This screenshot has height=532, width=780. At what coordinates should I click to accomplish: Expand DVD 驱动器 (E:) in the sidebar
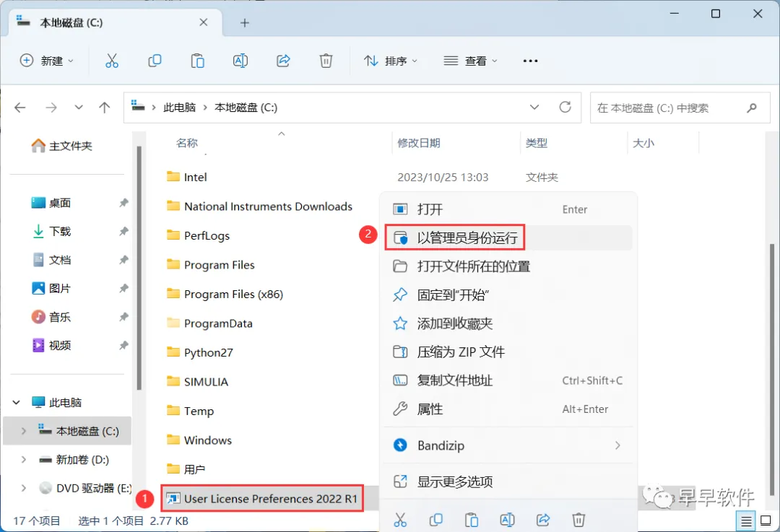[x=23, y=488]
